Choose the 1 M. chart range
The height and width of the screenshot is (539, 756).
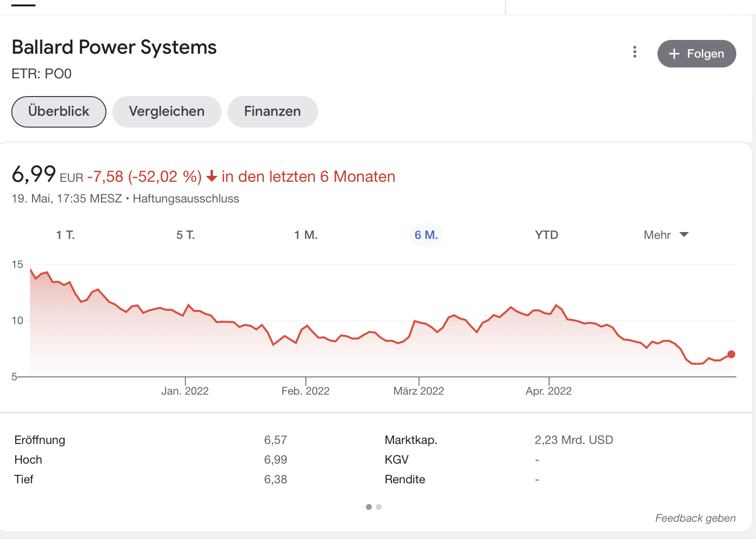coord(306,235)
